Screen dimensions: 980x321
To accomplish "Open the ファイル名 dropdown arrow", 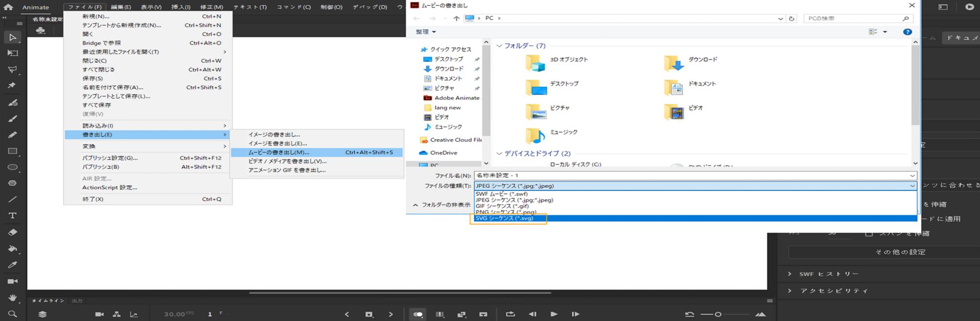I will (x=912, y=176).
